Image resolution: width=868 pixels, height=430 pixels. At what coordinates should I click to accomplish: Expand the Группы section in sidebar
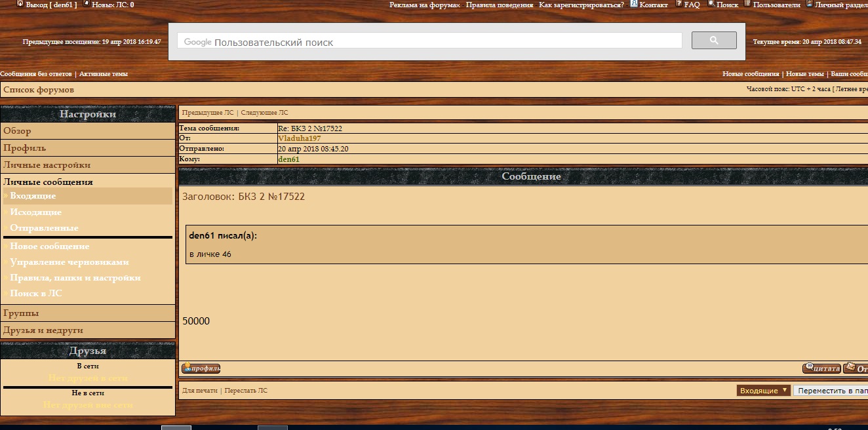(x=21, y=313)
